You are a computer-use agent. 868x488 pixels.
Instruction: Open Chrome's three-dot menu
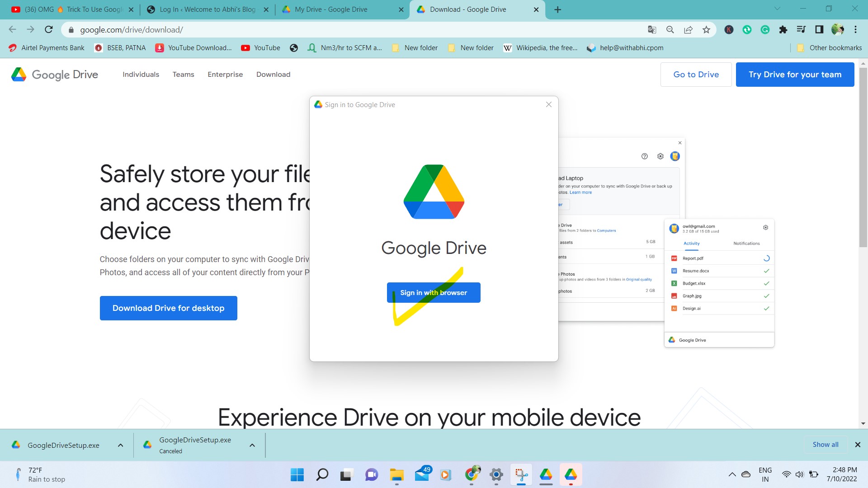855,30
